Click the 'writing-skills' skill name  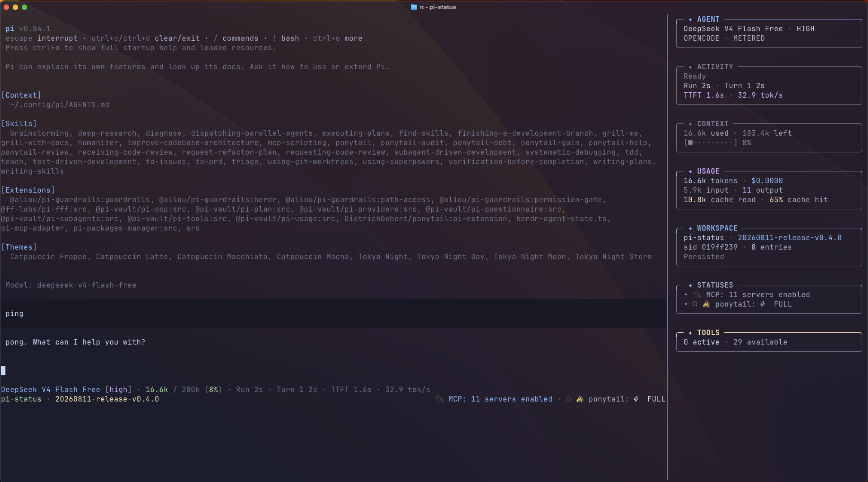coord(33,171)
